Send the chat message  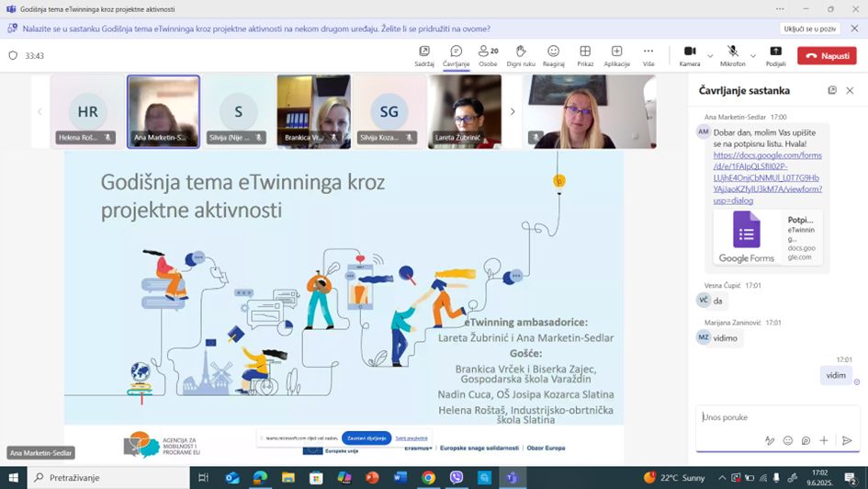pos(846,440)
